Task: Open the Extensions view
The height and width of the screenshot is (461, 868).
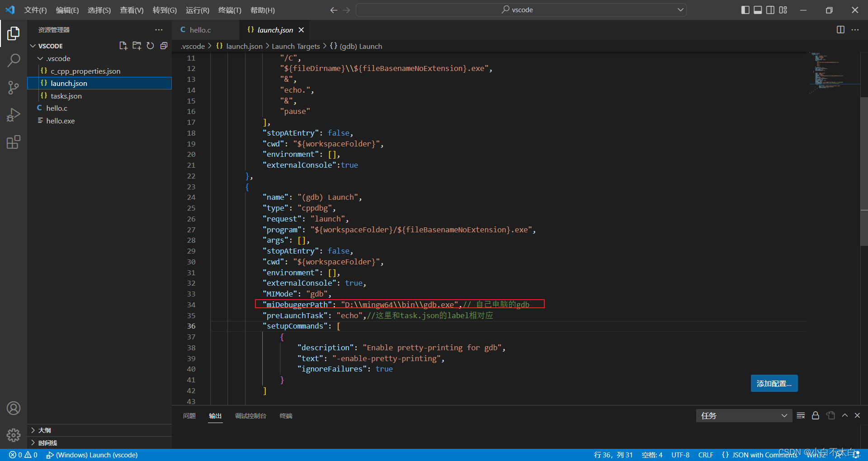Action: point(14,142)
